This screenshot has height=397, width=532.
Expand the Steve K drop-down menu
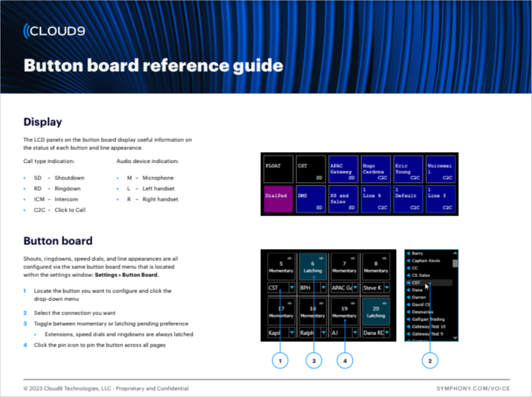coord(387,288)
